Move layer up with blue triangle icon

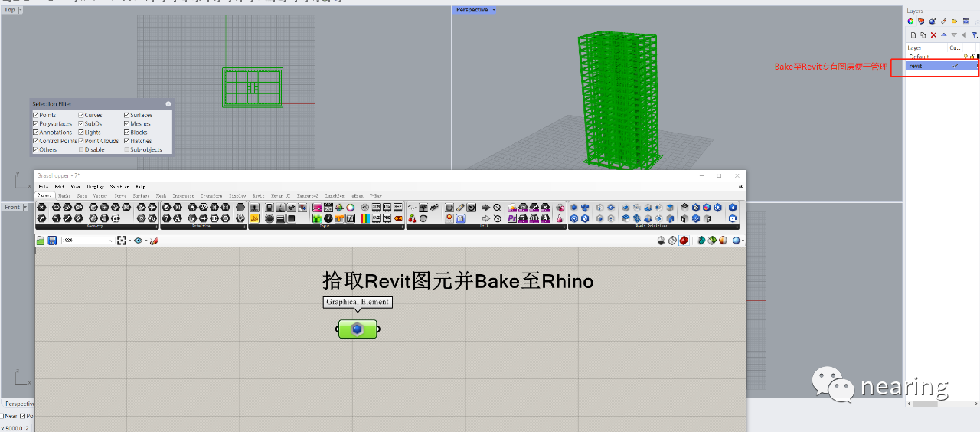tap(943, 34)
